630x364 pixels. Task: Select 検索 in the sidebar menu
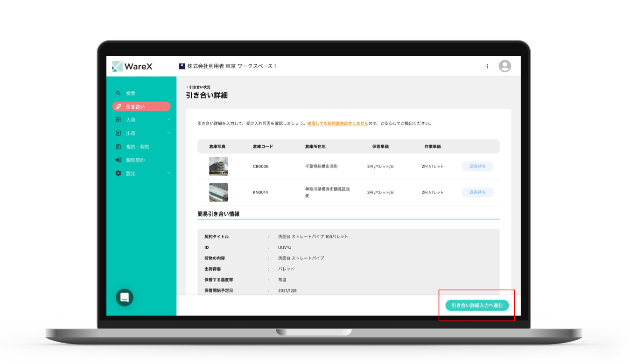click(x=131, y=93)
